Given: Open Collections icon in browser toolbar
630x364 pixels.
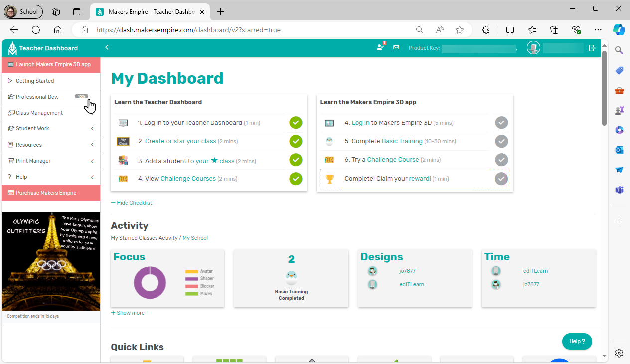Looking at the screenshot, I should [x=554, y=30].
